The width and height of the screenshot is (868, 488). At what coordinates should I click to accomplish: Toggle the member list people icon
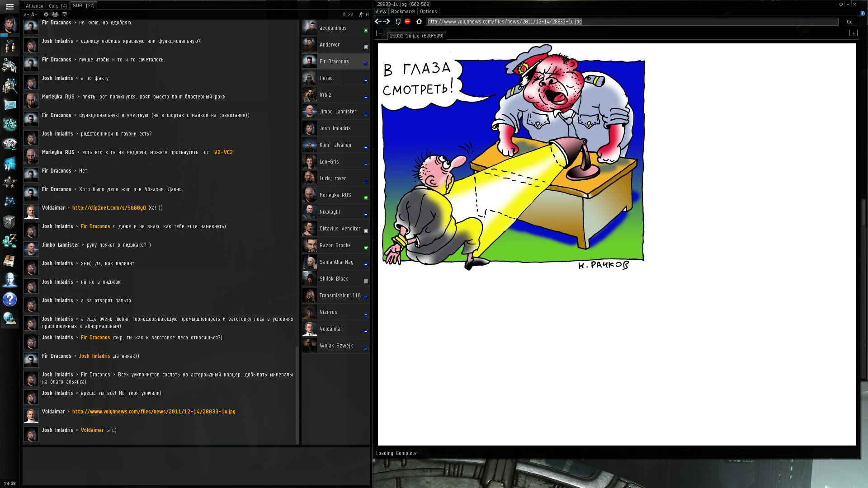[x=55, y=14]
